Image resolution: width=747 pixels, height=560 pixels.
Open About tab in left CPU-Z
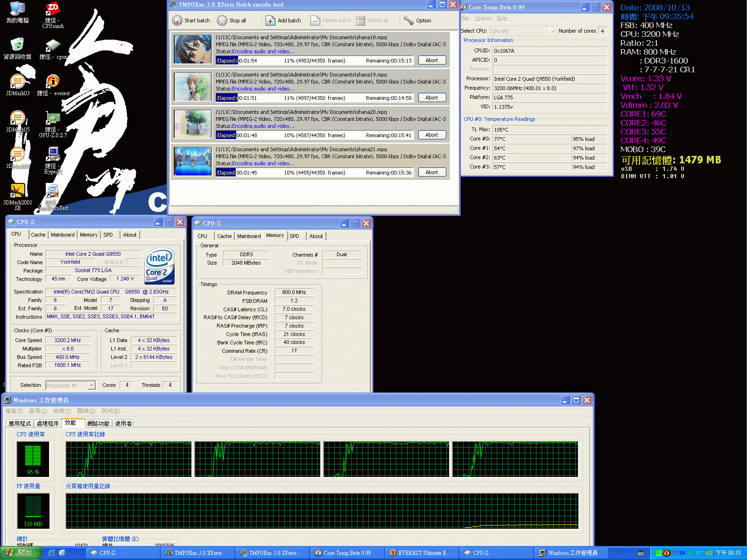click(130, 235)
